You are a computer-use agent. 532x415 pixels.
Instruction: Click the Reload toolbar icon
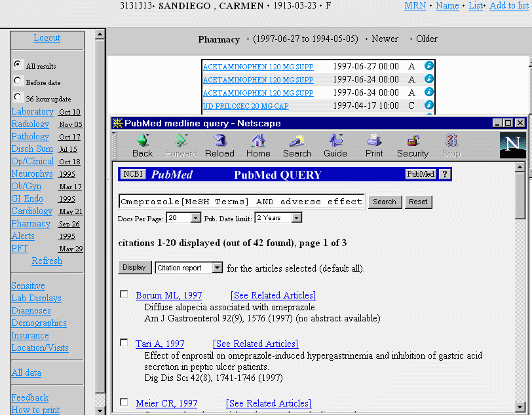point(219,145)
